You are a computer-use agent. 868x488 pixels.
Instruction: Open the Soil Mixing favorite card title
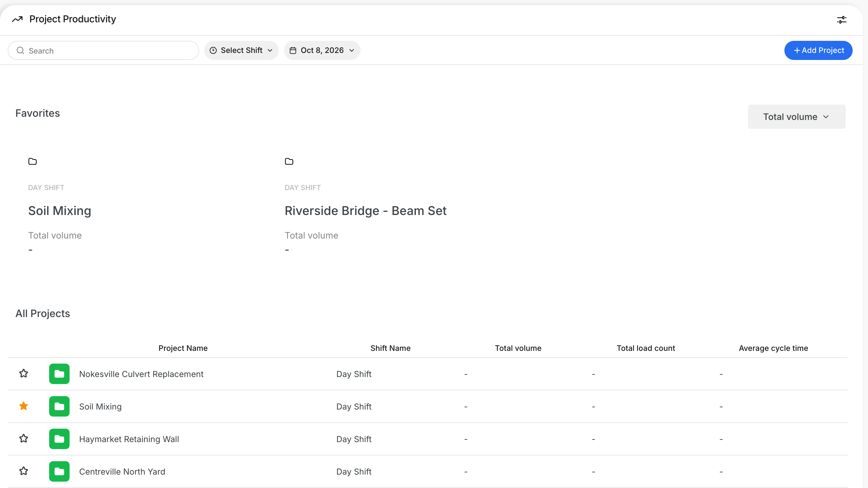(60, 211)
